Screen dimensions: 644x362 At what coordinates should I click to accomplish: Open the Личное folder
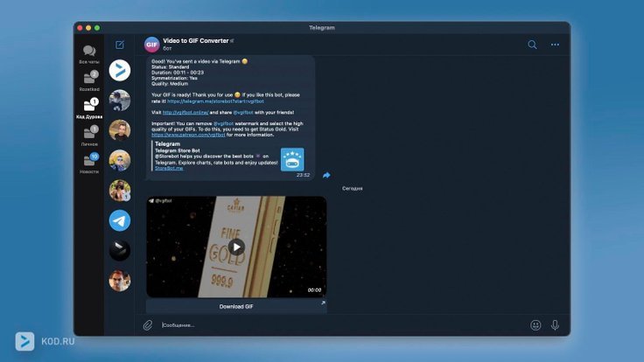89,136
